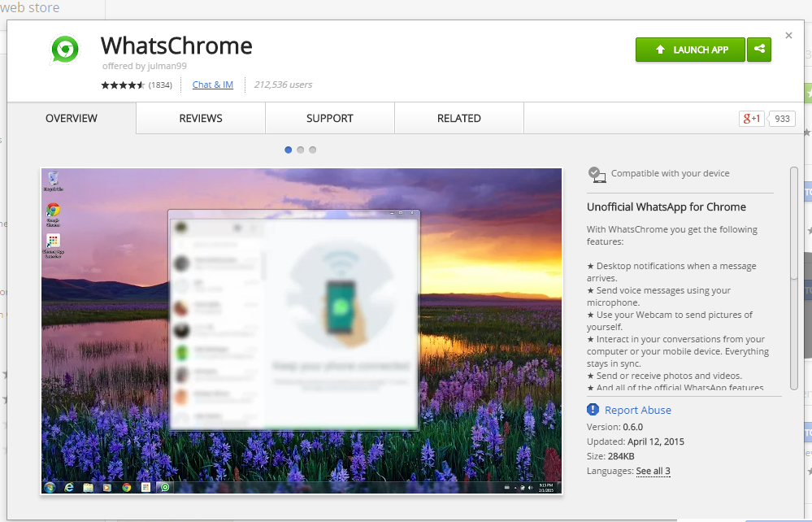Select the third screenshot carousel dot
Screen dimensions: 812x522
tap(312, 150)
